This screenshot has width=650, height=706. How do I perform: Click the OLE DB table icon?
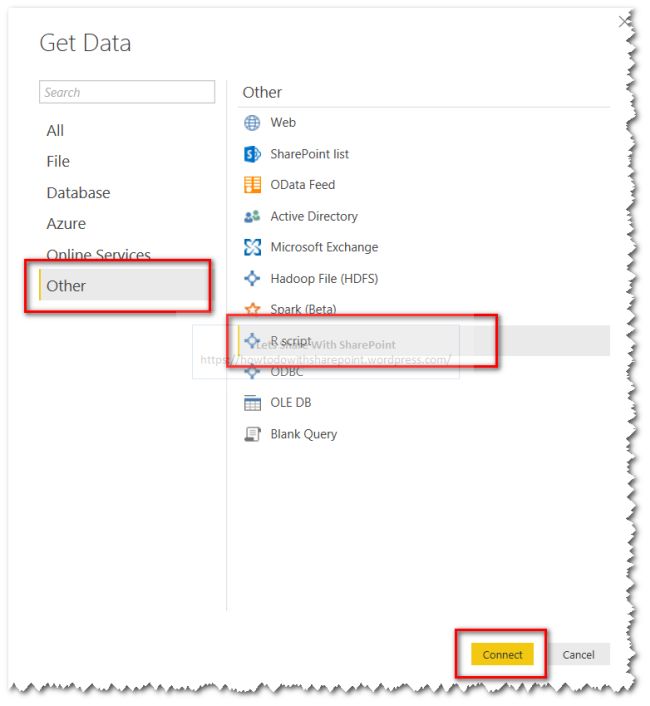(252, 403)
